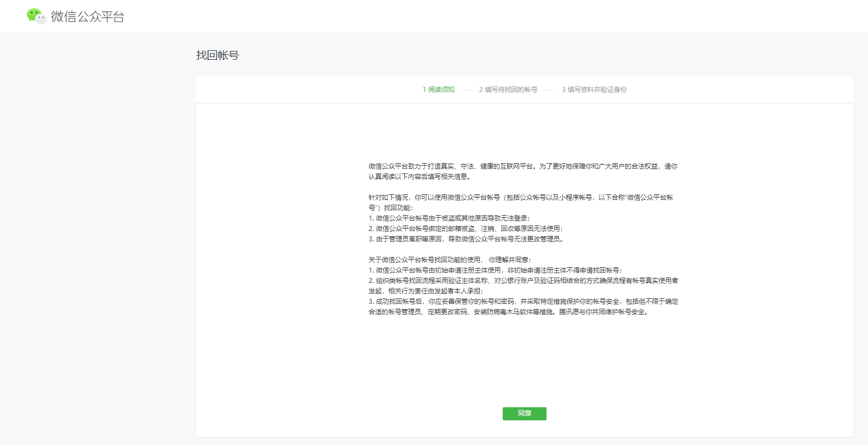Click the intro paragraph starting 微信公众平台致力于打造真实
Viewport: 868px width, 445px height.
(523, 171)
